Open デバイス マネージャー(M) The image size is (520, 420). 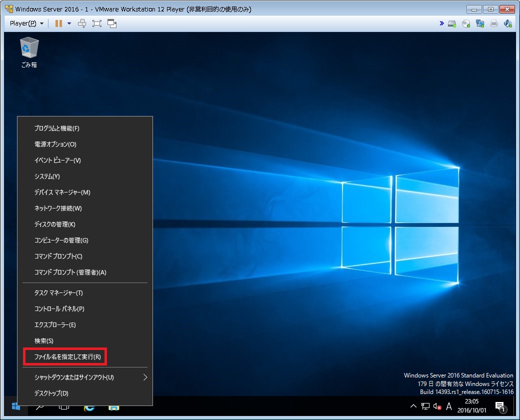[85, 192]
